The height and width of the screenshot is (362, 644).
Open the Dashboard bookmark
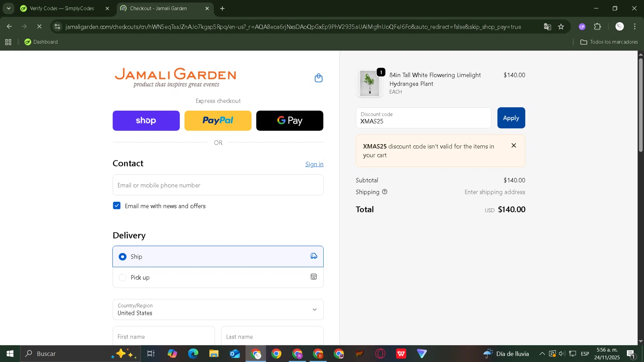tap(41, 42)
